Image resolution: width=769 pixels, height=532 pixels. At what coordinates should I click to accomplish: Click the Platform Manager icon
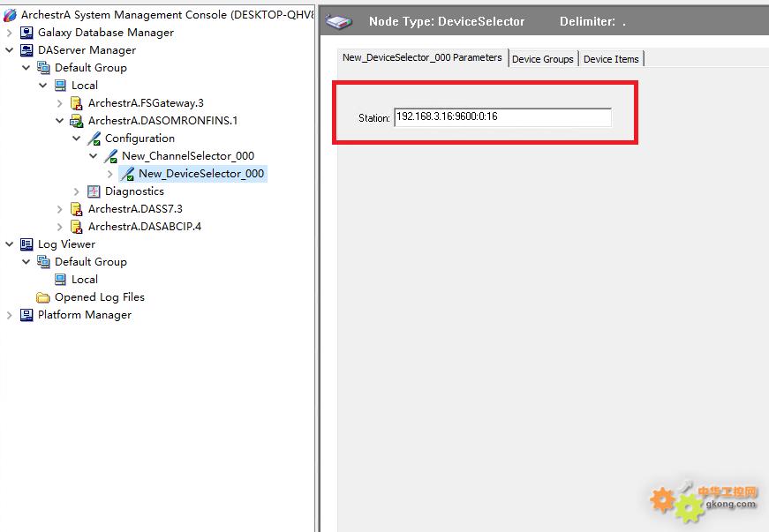(x=26, y=315)
